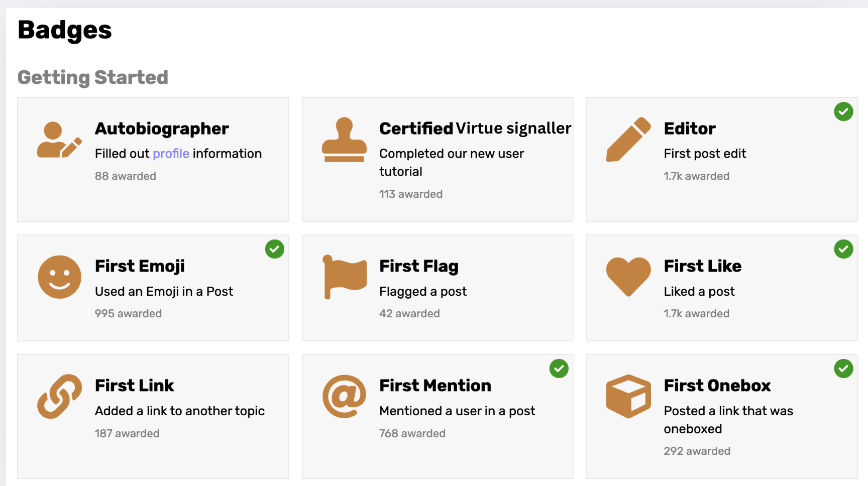Open the First Link badge title
Screen dimensions: 868x486
[x=134, y=386]
